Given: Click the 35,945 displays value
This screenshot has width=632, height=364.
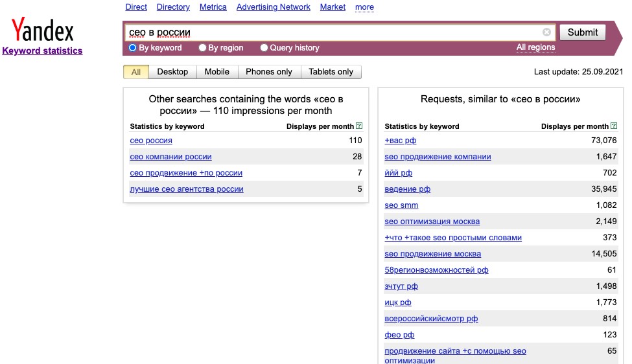Looking at the screenshot, I should tap(603, 189).
